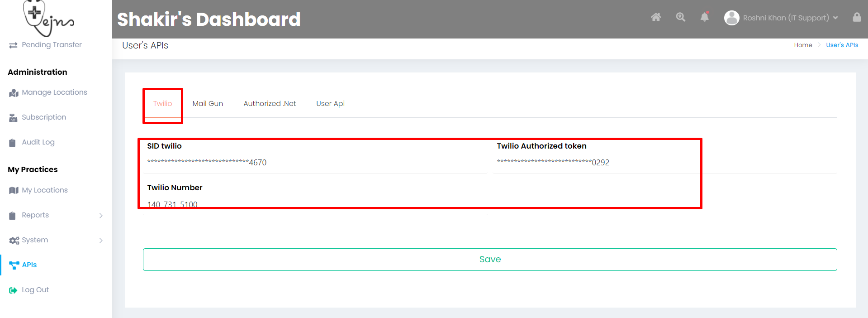The width and height of the screenshot is (868, 318).
Task: Go to Home breadcrumb link
Action: coord(803,45)
